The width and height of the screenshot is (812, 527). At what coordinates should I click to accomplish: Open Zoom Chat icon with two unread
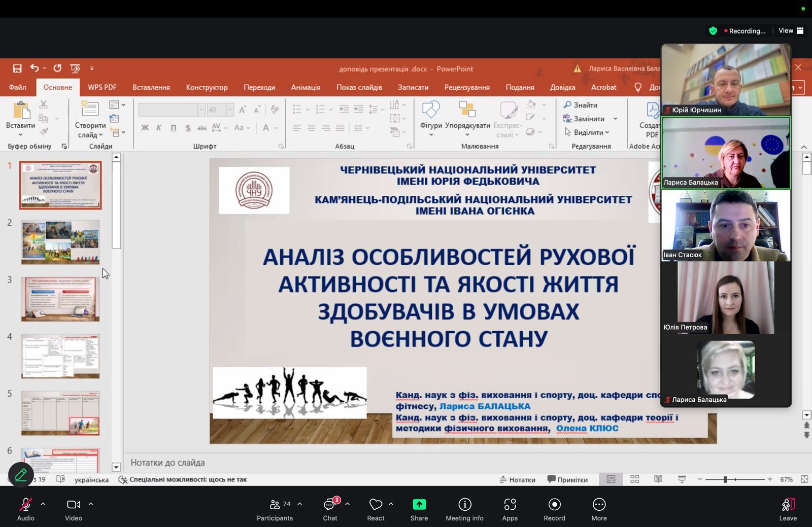point(330,504)
